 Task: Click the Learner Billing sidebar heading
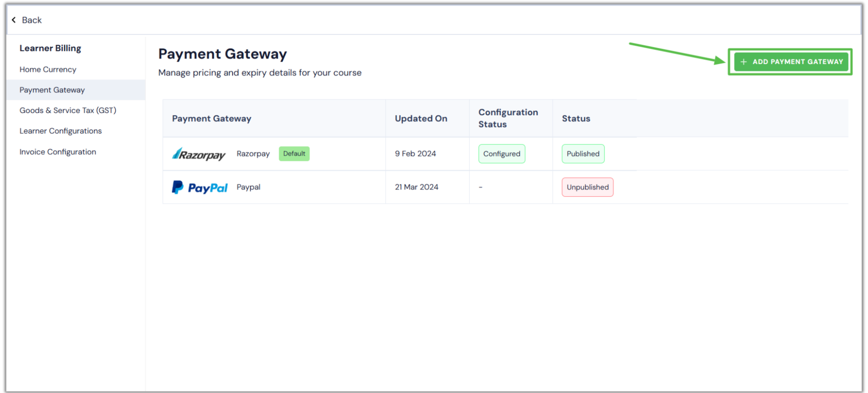(x=50, y=48)
